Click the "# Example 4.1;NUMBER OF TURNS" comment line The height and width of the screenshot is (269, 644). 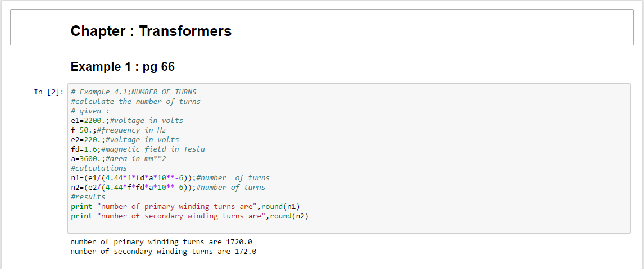click(134, 92)
